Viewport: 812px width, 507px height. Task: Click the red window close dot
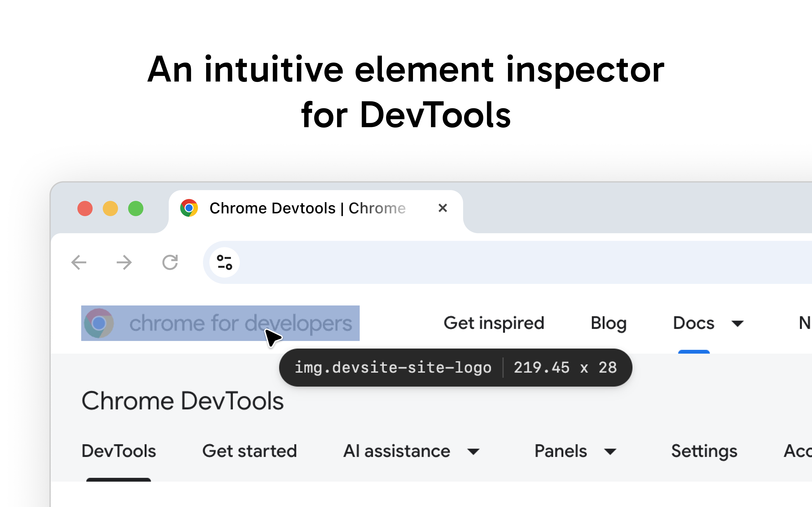point(85,208)
